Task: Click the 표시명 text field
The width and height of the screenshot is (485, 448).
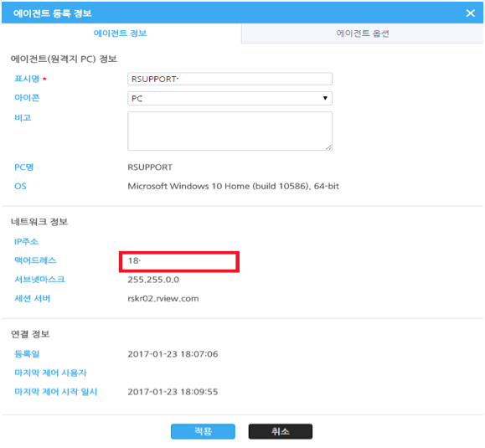Action: (x=230, y=80)
